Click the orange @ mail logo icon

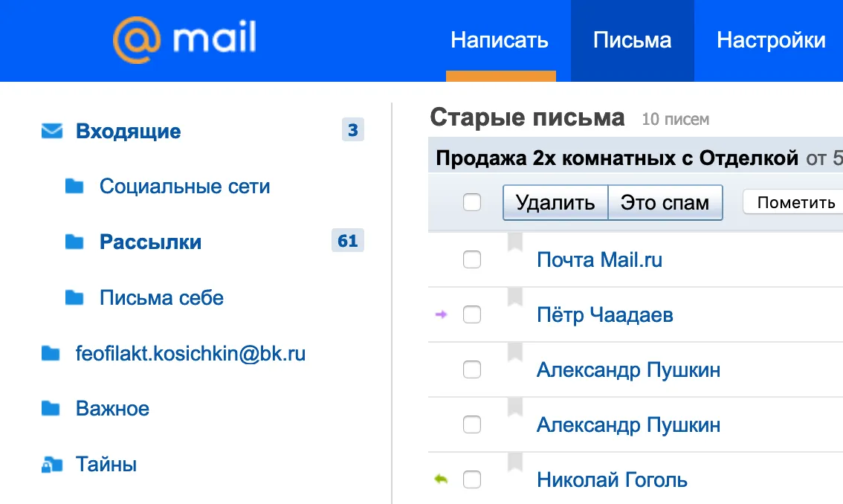[137, 39]
